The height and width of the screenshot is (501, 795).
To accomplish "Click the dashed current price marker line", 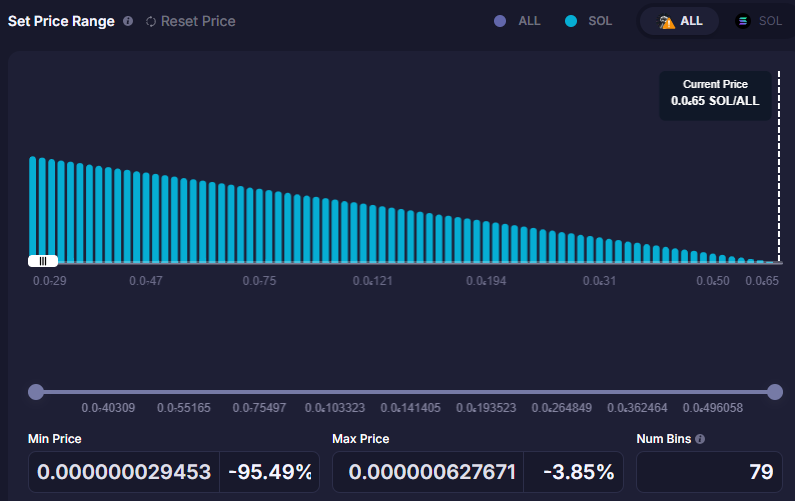I will (x=779, y=166).
